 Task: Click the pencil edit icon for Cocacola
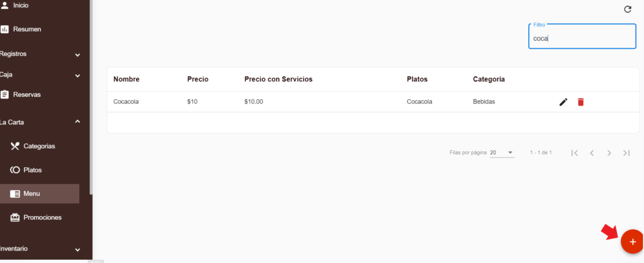(563, 102)
